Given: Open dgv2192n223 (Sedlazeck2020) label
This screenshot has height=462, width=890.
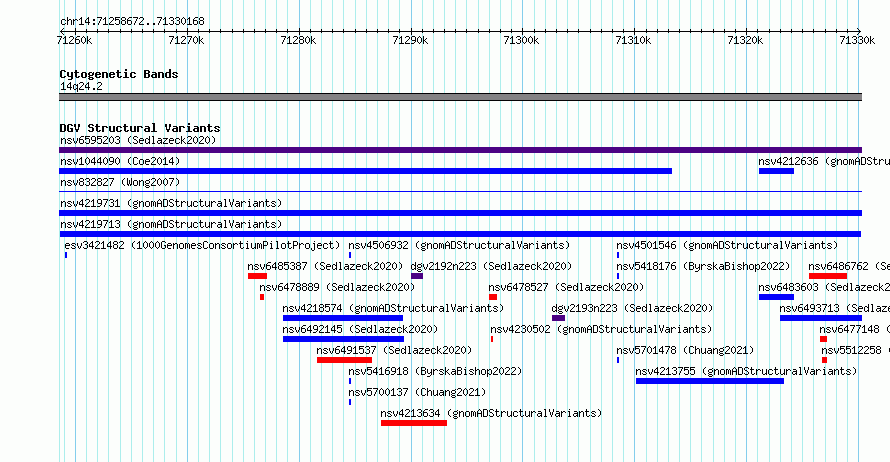Looking at the screenshot, I should pyautogui.click(x=491, y=266).
